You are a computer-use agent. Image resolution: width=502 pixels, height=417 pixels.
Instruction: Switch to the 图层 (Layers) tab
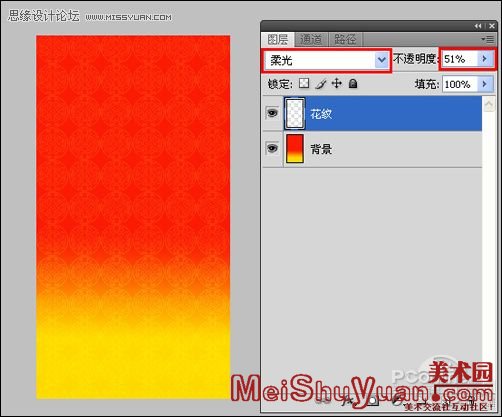click(278, 40)
